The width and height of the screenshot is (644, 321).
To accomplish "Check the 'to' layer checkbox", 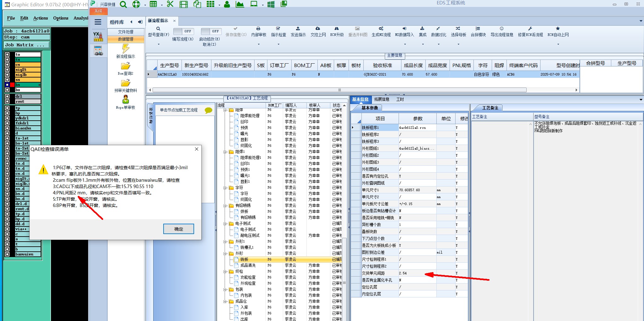I will click(x=7, y=55).
